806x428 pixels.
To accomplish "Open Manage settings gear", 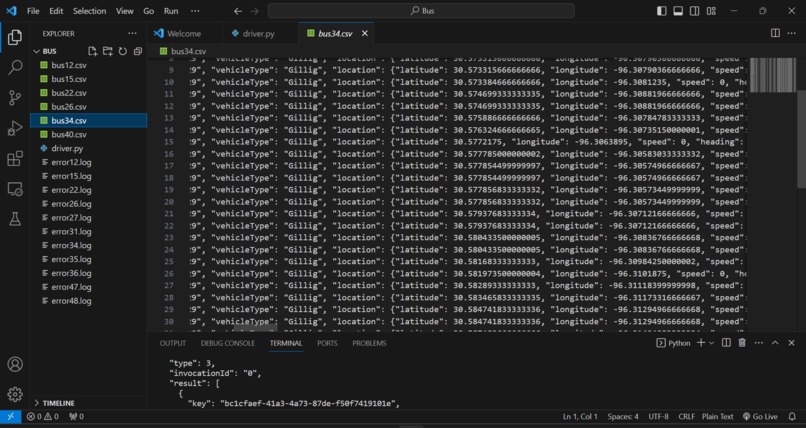I will 15,394.
